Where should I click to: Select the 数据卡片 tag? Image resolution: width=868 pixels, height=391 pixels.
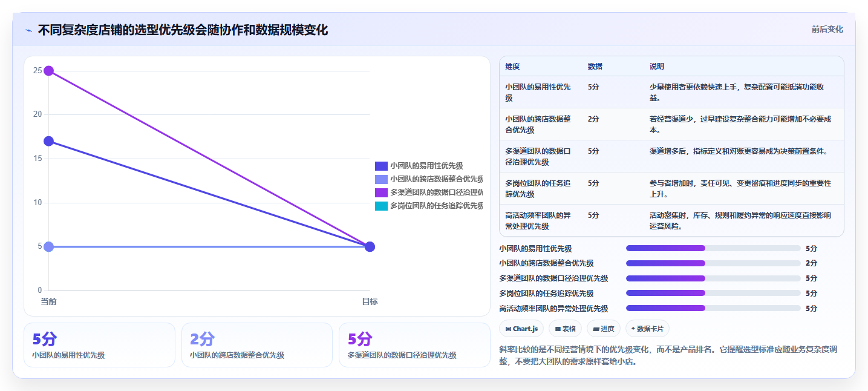point(647,329)
